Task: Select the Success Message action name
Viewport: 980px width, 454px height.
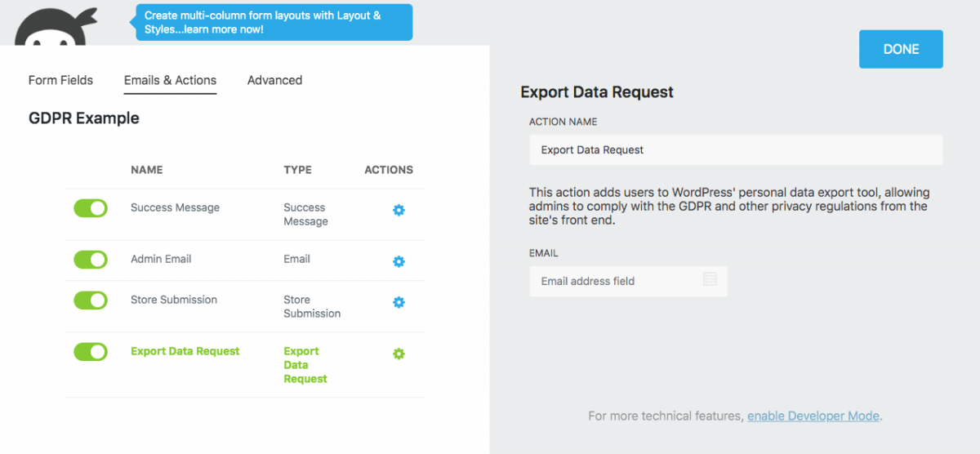Action: coord(175,207)
